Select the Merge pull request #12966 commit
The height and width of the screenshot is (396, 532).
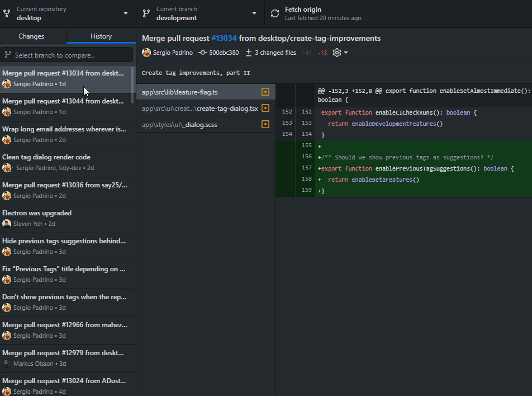(68, 331)
